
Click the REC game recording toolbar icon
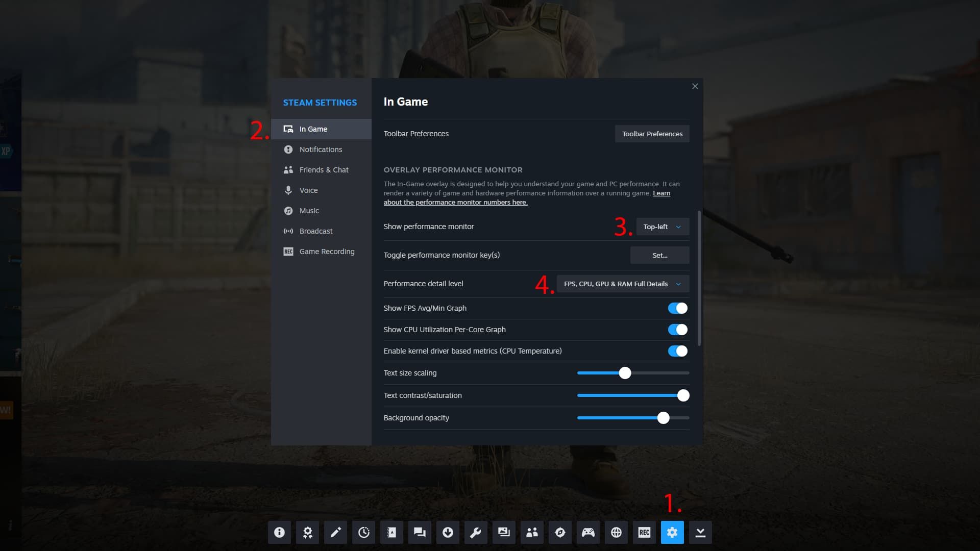(644, 532)
